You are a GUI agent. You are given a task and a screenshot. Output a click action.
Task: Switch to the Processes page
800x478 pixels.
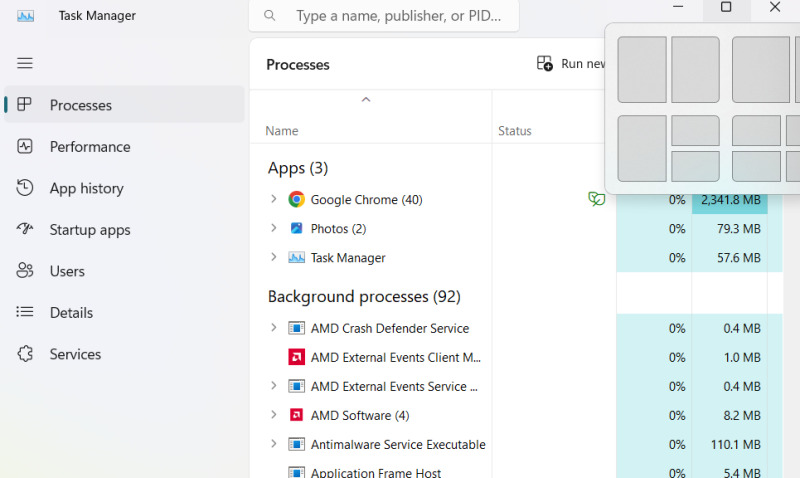[x=124, y=105]
